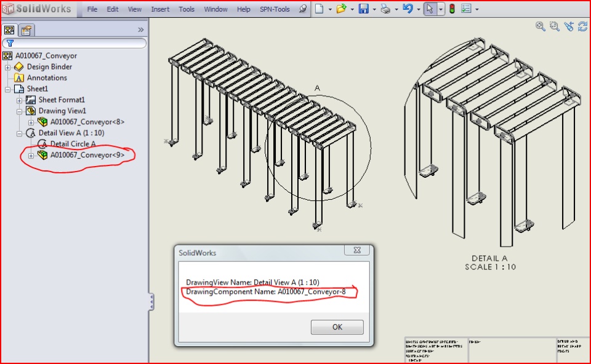Click the Sheet1 page icon
The image size is (591, 364).
click(19, 89)
